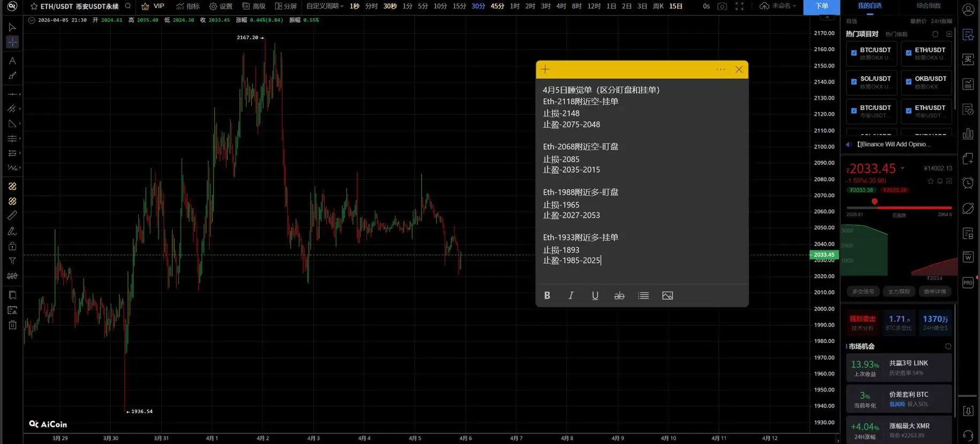The height and width of the screenshot is (444, 980).
Task: Apply strikethrough in the sticky note
Action: pos(619,295)
